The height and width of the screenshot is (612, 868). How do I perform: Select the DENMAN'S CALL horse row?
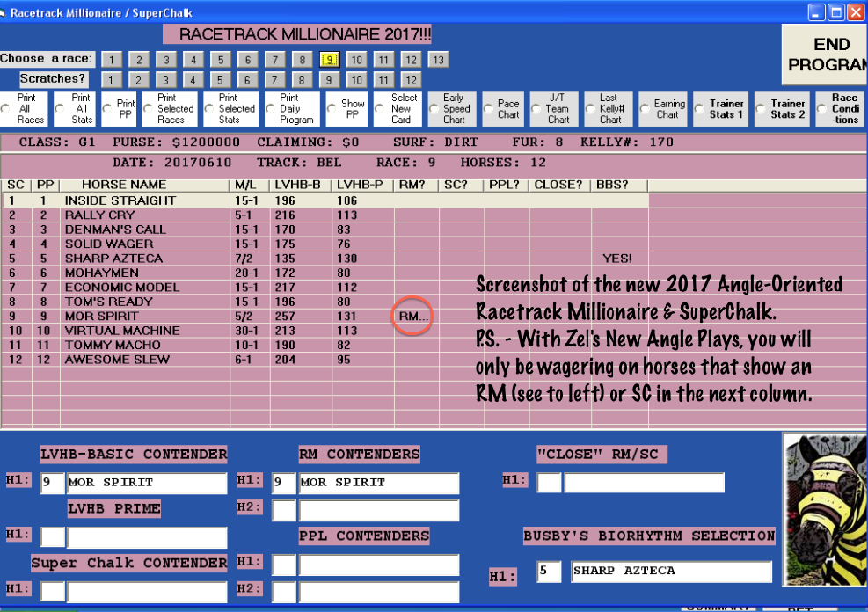pyautogui.click(x=325, y=229)
